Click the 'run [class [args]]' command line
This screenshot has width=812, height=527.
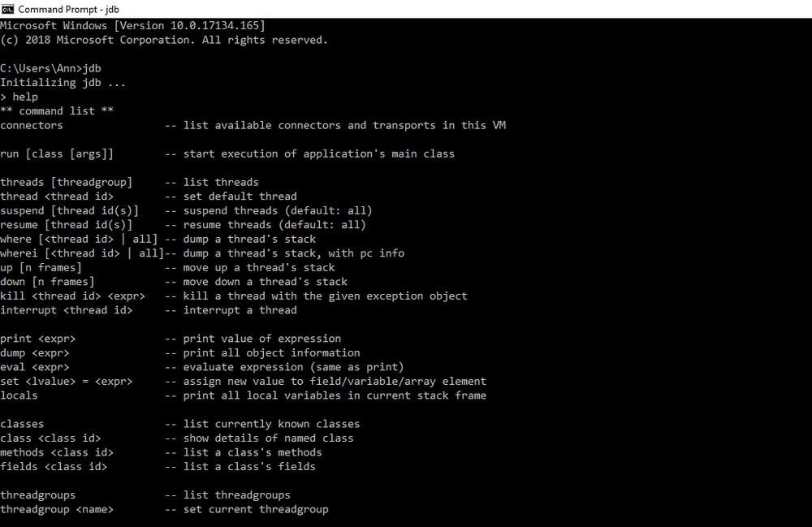57,153
